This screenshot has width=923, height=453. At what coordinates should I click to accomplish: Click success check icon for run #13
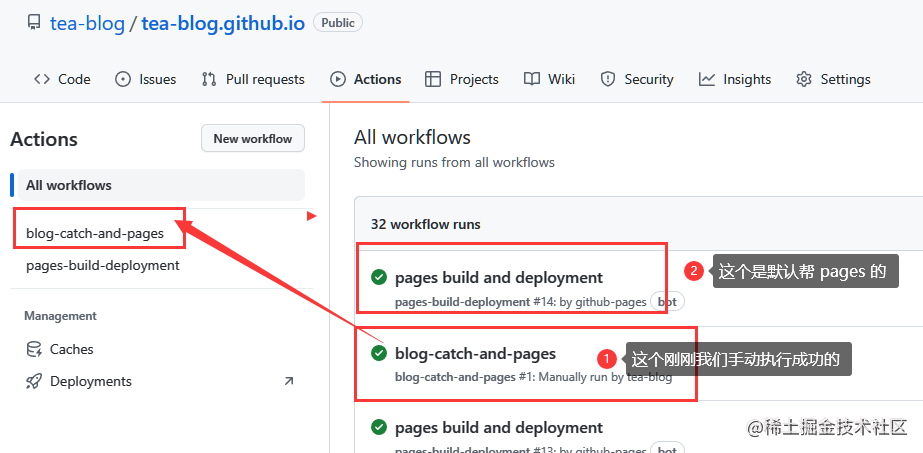click(x=379, y=427)
